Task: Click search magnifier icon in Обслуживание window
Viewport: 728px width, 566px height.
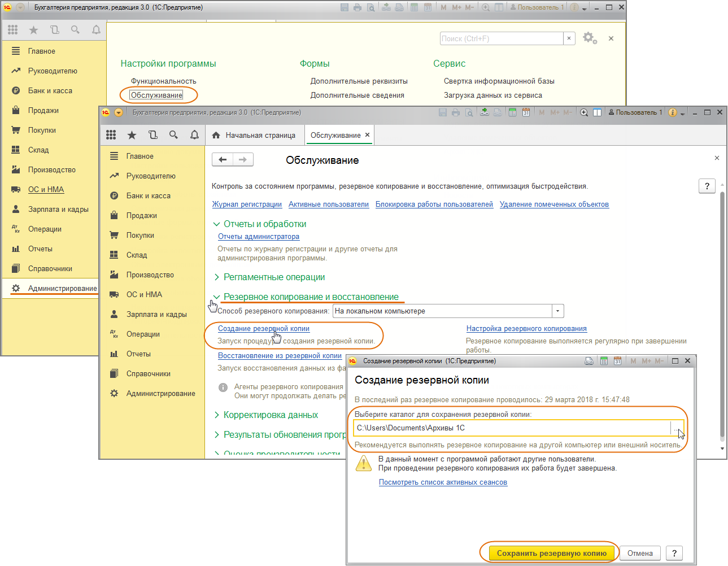Action: [x=173, y=135]
